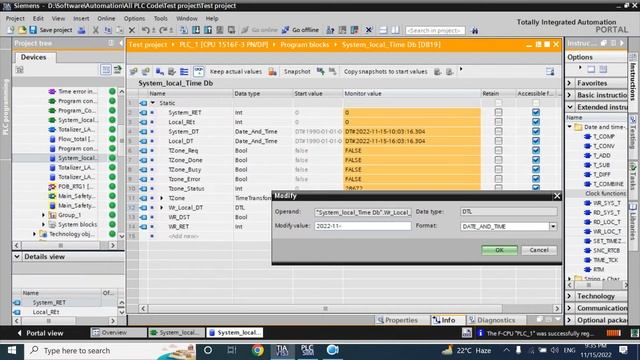Toggle Accessible checkbox for System_DT row
Viewport: 640px width, 360px height.
click(536, 131)
